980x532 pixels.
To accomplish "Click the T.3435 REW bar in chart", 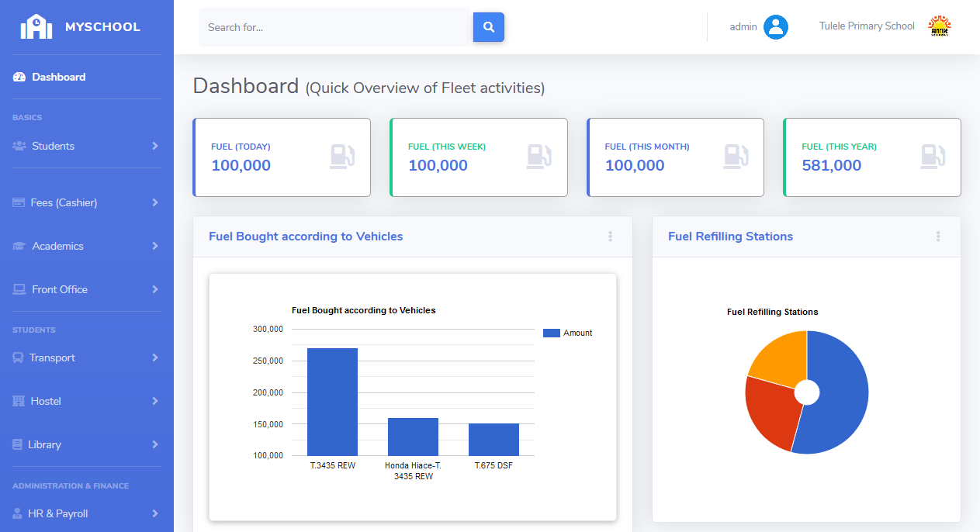I will tap(332, 402).
